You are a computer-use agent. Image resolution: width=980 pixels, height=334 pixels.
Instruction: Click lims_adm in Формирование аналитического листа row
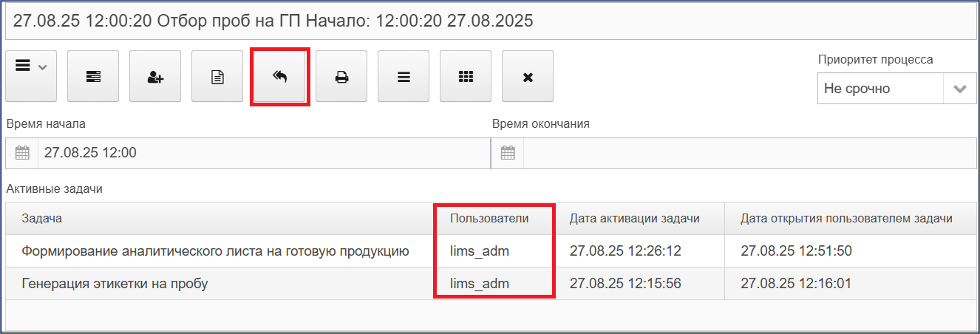point(480,251)
